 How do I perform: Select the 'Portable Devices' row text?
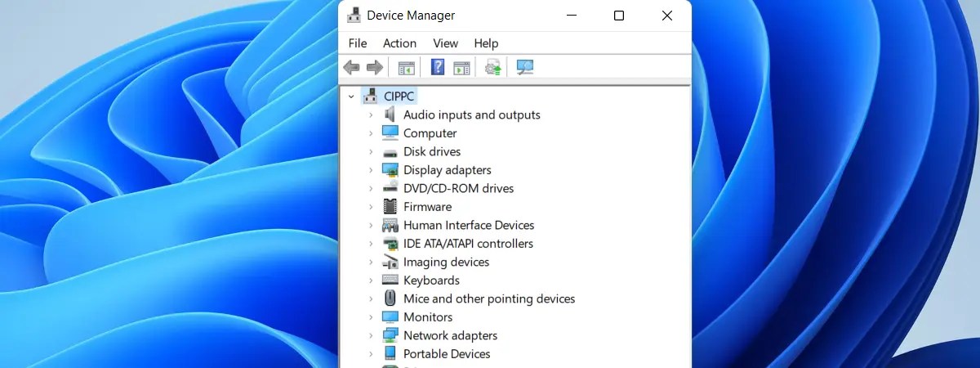tap(447, 354)
